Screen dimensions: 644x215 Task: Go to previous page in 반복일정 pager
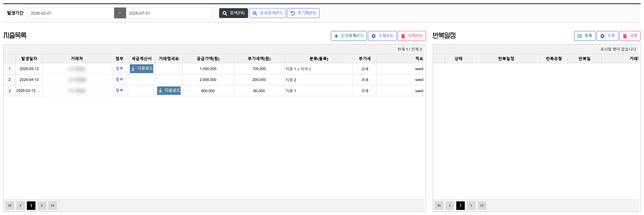click(450, 205)
